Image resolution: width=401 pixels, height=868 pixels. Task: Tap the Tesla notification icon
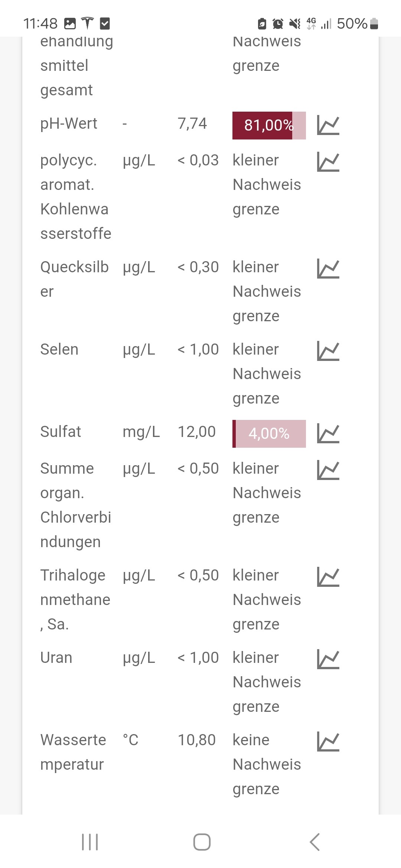(87, 23)
